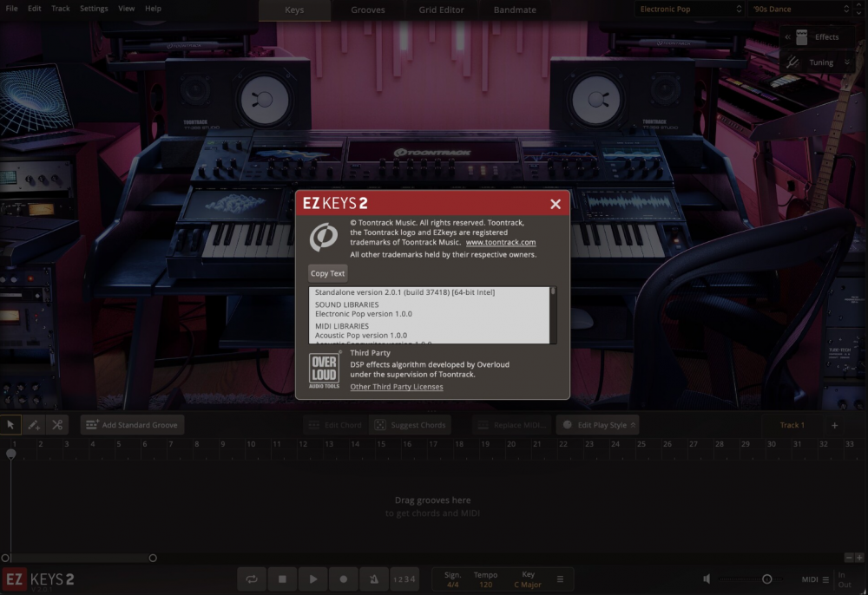Mute output with speaker icon
The width and height of the screenshot is (868, 595).
[x=707, y=579]
